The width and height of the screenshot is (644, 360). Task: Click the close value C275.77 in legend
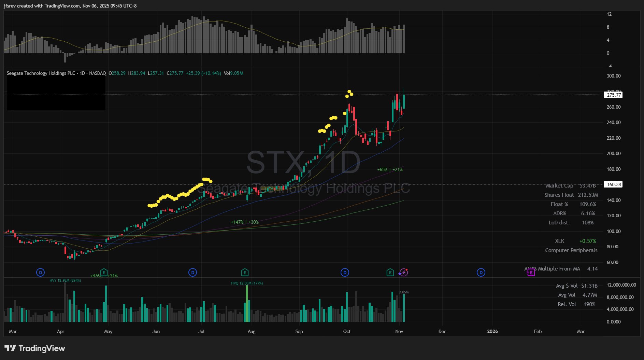pyautogui.click(x=175, y=73)
